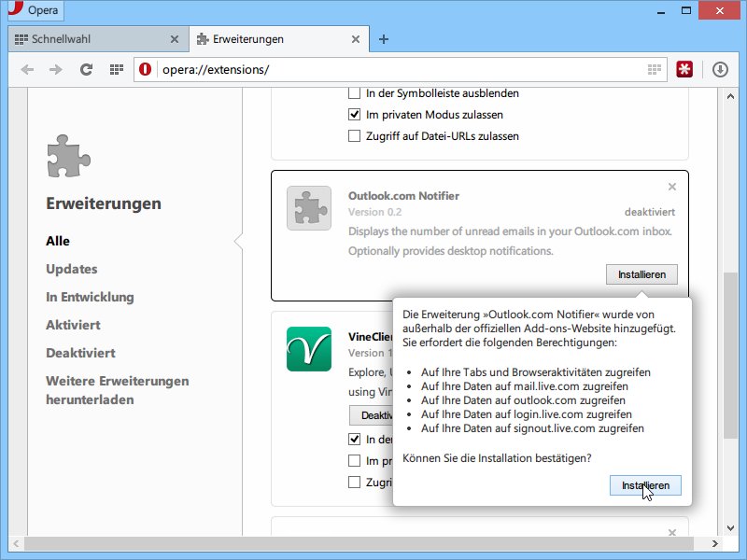Remove the Outlook.com Notifier extension
The image size is (747, 560).
click(671, 187)
